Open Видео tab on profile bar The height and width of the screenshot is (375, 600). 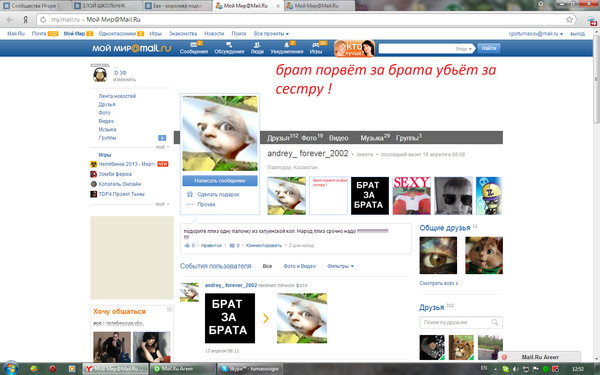coord(339,138)
